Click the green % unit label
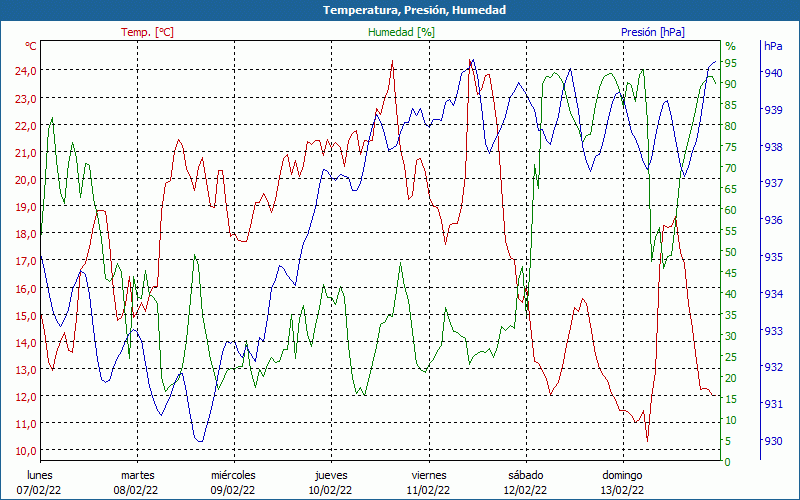800x500 pixels. click(731, 46)
